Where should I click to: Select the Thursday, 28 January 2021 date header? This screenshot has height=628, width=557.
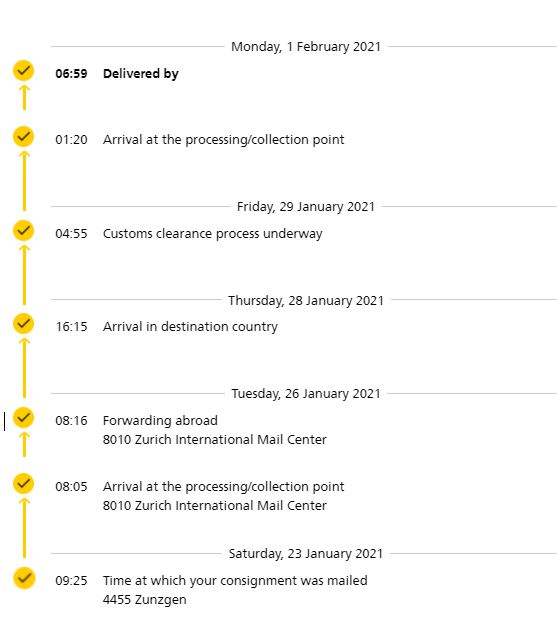coord(306,301)
